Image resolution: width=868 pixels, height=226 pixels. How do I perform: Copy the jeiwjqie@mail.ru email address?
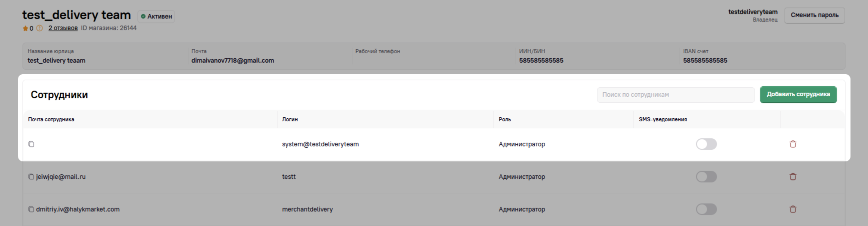point(31,177)
